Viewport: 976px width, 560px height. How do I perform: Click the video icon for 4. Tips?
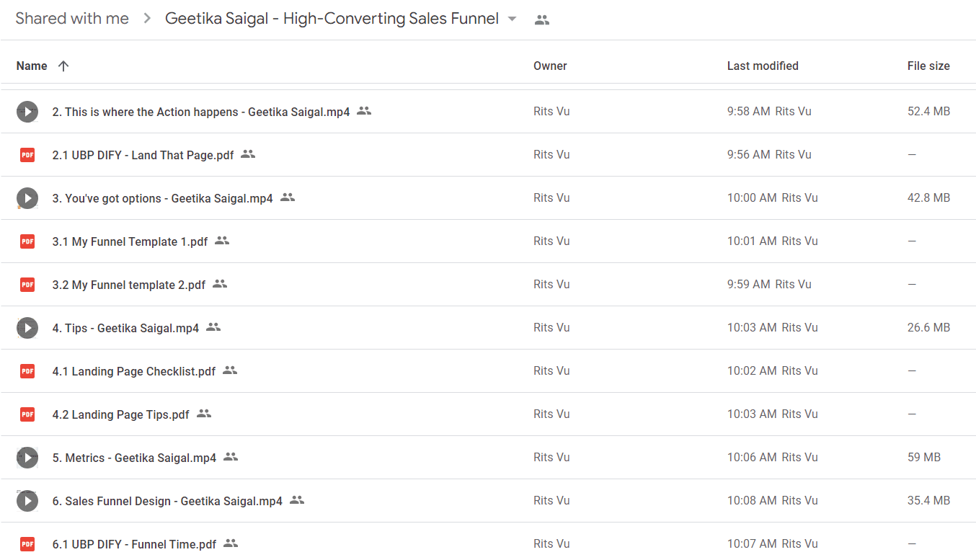tap(27, 327)
